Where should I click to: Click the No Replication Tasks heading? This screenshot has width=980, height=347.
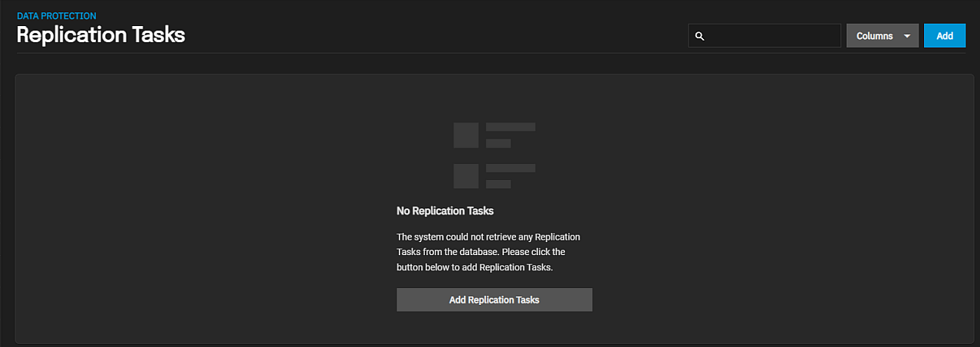[445, 211]
